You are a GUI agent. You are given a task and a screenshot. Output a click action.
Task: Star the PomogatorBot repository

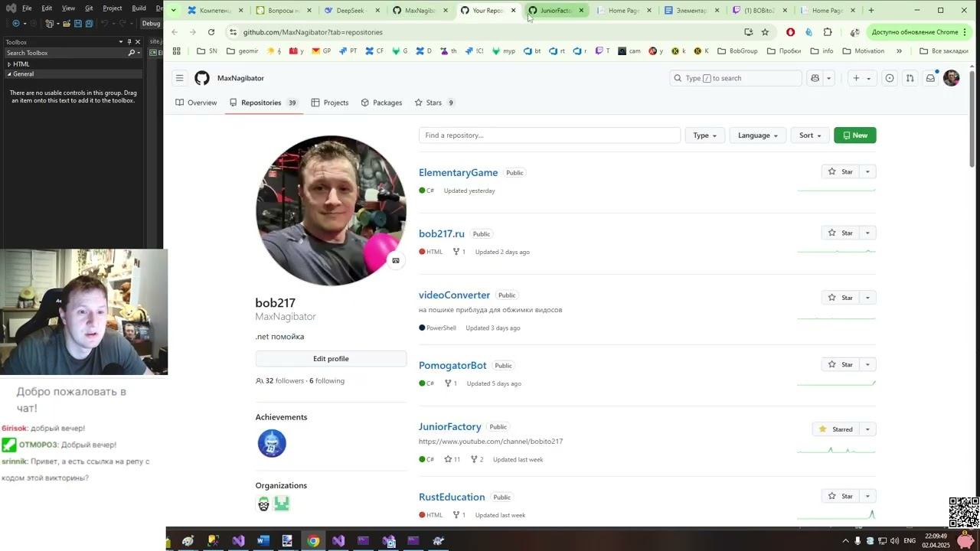point(840,364)
